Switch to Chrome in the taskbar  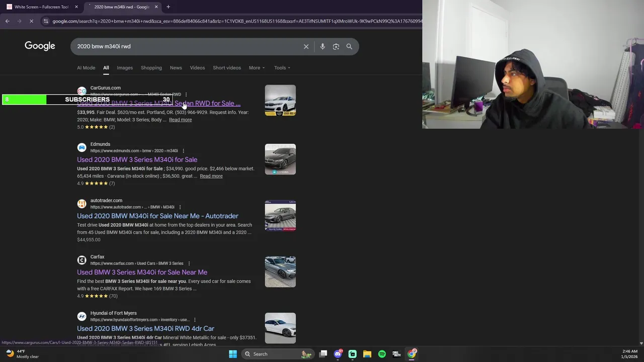coord(412,354)
